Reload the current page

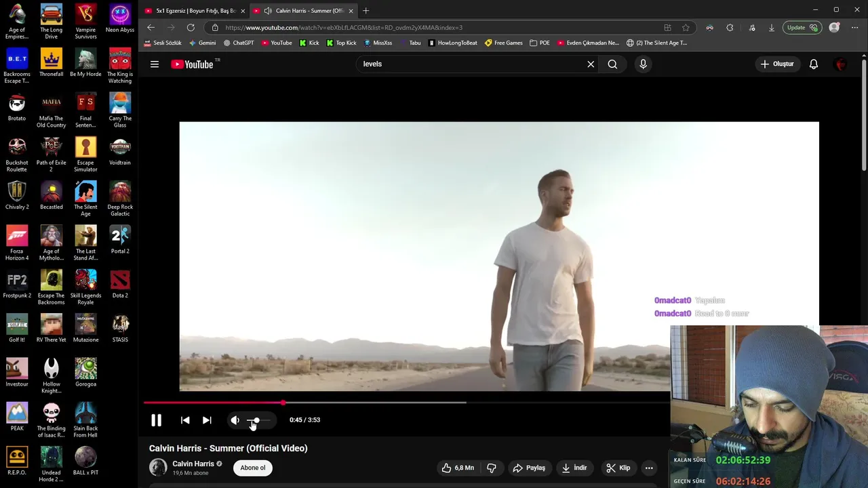click(191, 28)
